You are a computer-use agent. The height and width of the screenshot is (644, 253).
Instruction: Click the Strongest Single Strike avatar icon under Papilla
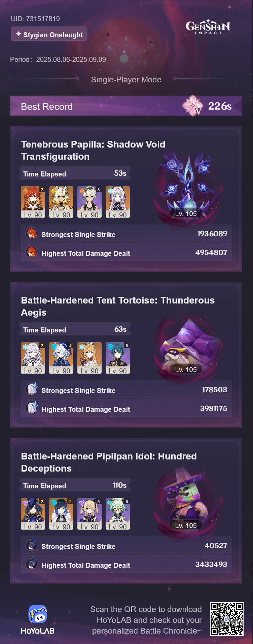pyautogui.click(x=32, y=233)
